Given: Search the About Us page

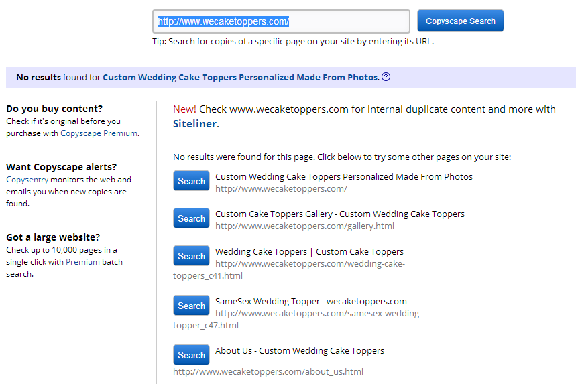Looking at the screenshot, I should tap(191, 354).
